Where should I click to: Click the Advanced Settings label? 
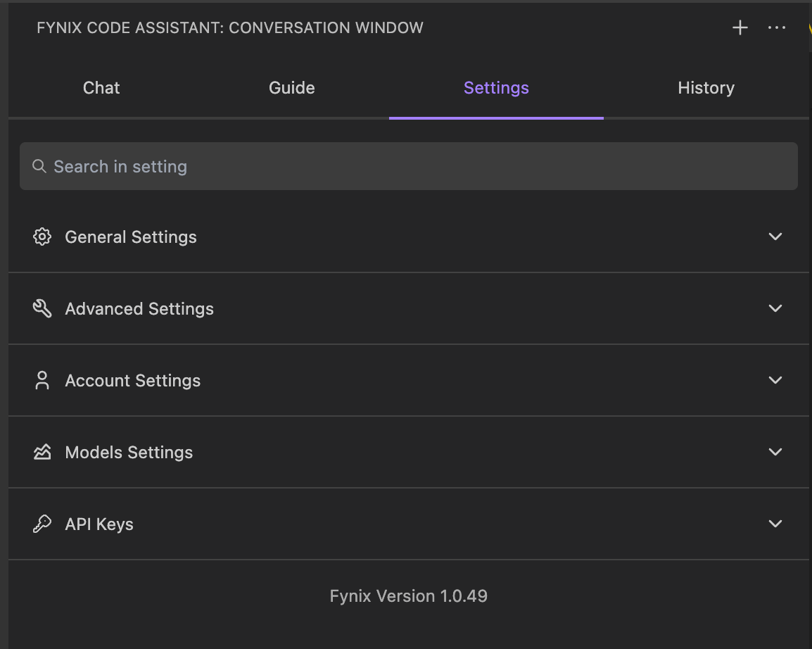(x=139, y=309)
